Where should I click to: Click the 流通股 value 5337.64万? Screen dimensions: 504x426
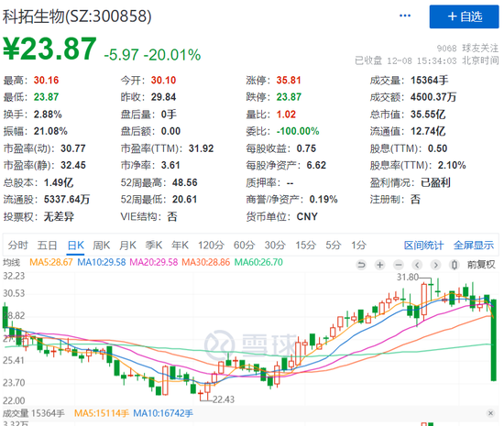click(67, 199)
